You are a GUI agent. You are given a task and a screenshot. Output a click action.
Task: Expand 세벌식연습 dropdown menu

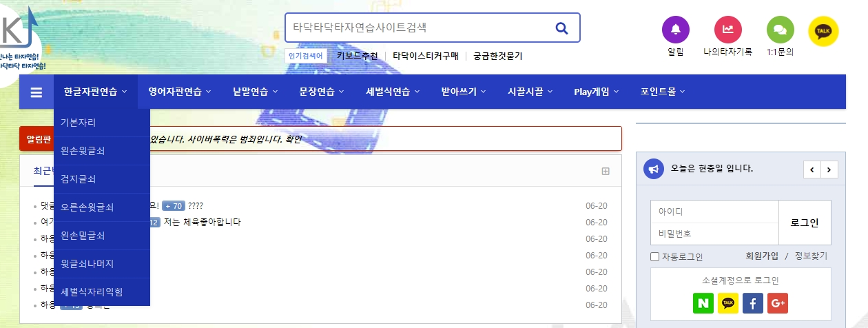(x=393, y=92)
